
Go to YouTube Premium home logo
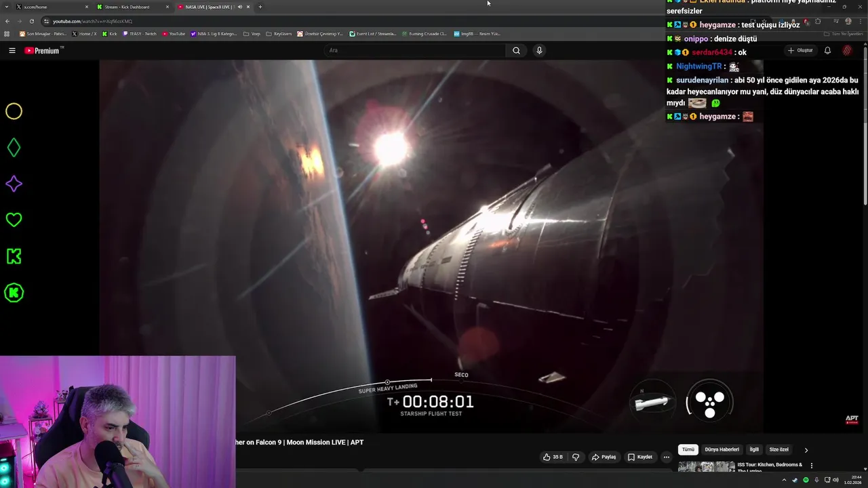pyautogui.click(x=43, y=50)
